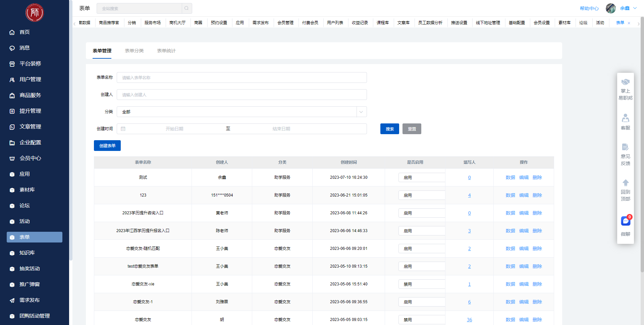Click the search magnifier icon in top bar
Viewport: 644px width, 325px height.
(x=186, y=8)
